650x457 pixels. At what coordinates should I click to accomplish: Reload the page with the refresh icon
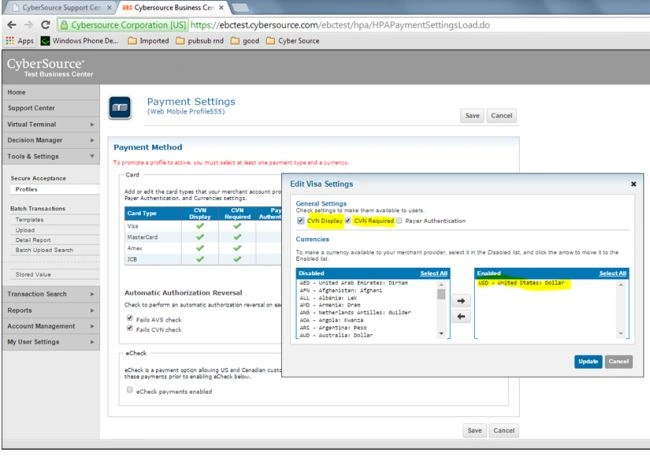coord(45,25)
